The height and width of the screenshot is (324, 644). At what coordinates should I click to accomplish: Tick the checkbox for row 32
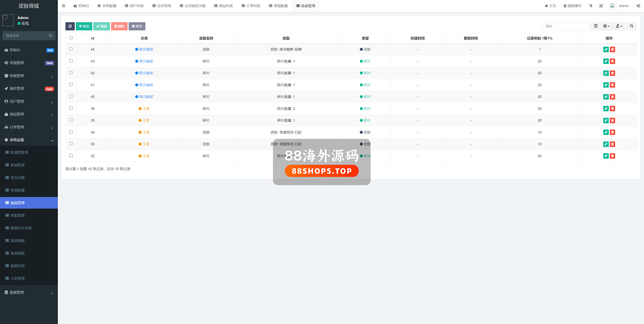[71, 156]
